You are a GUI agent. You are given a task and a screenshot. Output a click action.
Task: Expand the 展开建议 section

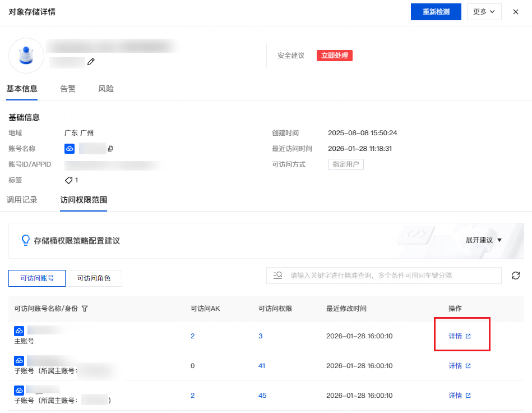tap(483, 240)
